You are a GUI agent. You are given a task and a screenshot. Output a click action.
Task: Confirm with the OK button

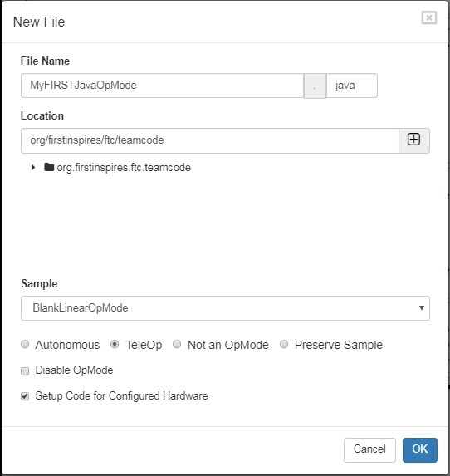click(x=420, y=449)
